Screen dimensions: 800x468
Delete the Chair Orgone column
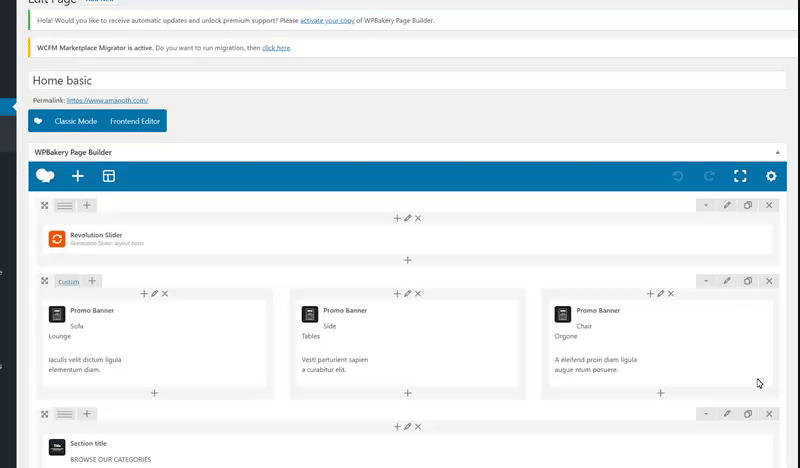pos(671,294)
